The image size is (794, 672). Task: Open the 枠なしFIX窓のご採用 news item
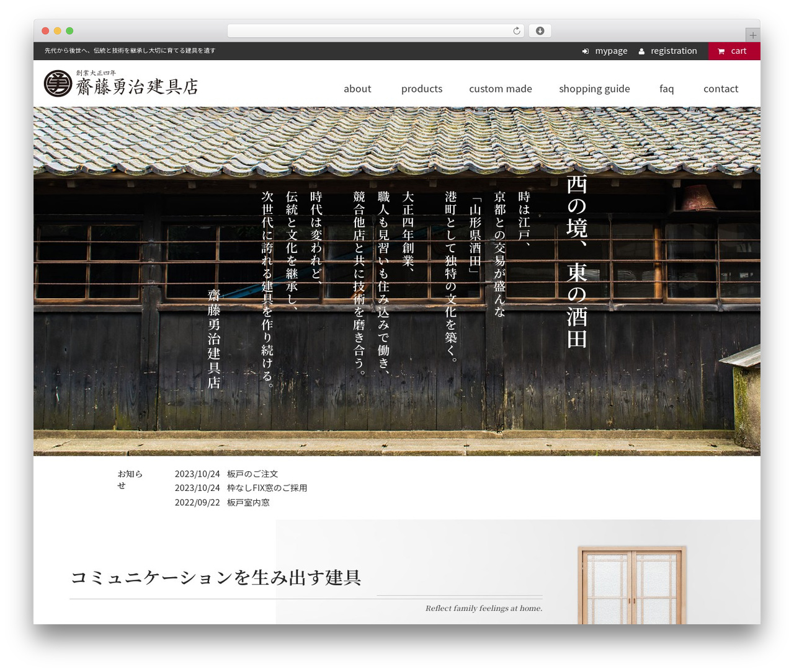[267, 488]
